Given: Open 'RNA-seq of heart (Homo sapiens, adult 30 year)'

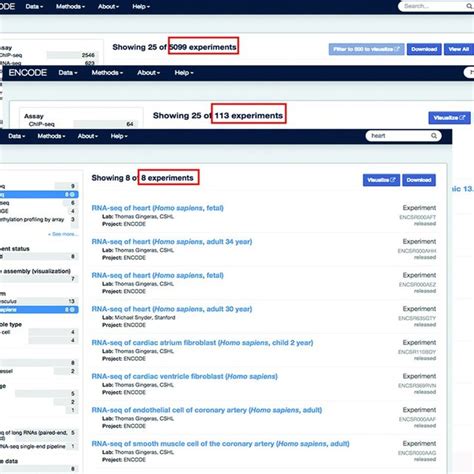Looking at the screenshot, I should [x=172, y=309].
